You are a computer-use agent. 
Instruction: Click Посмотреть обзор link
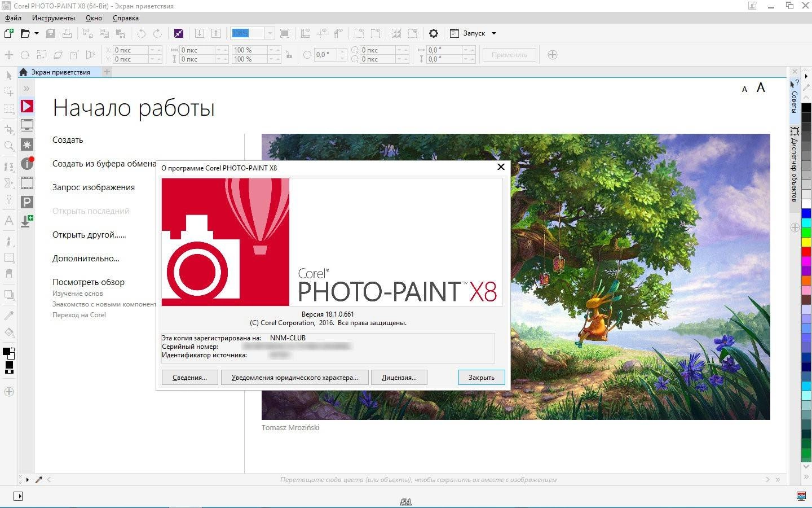click(89, 282)
